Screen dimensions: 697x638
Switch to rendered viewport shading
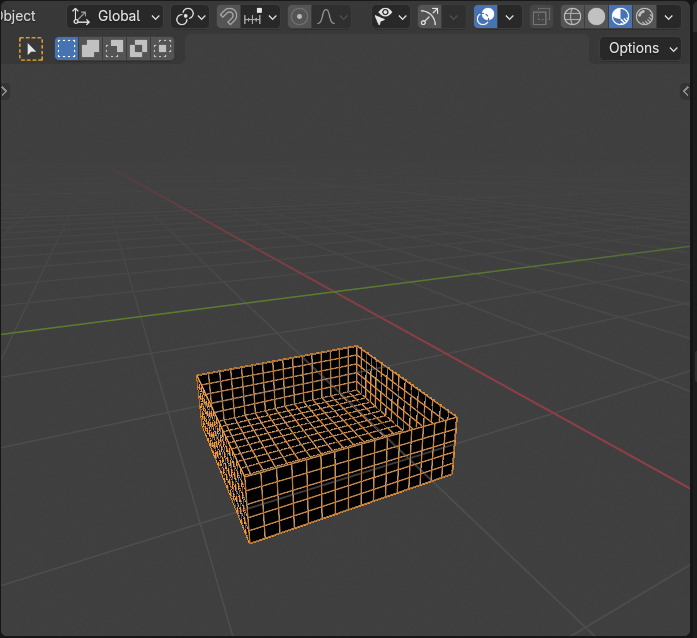645,17
